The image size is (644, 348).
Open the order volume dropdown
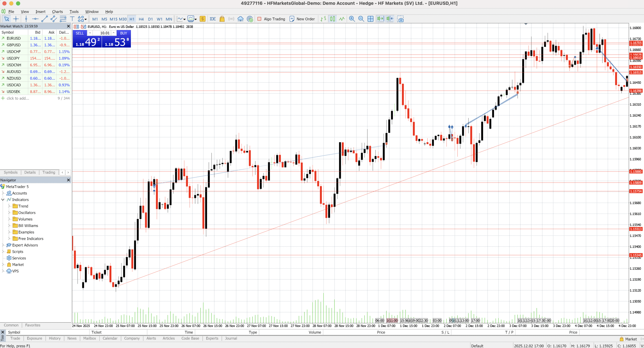90,33
